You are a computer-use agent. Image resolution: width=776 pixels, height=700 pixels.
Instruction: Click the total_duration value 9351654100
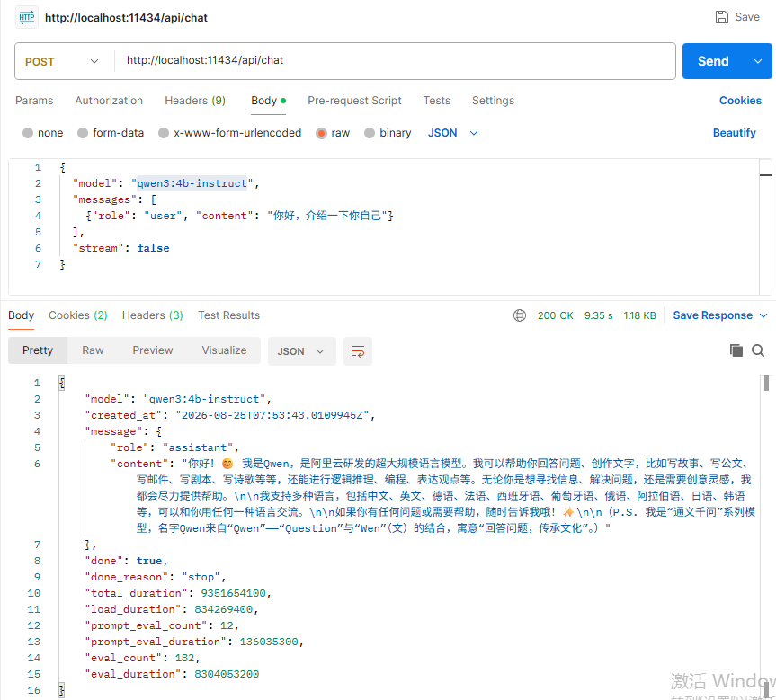coord(233,593)
